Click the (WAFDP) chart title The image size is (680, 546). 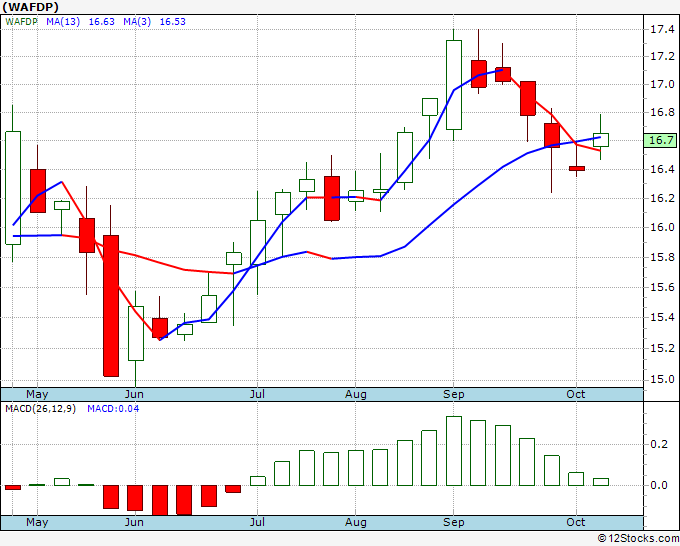click(x=30, y=7)
